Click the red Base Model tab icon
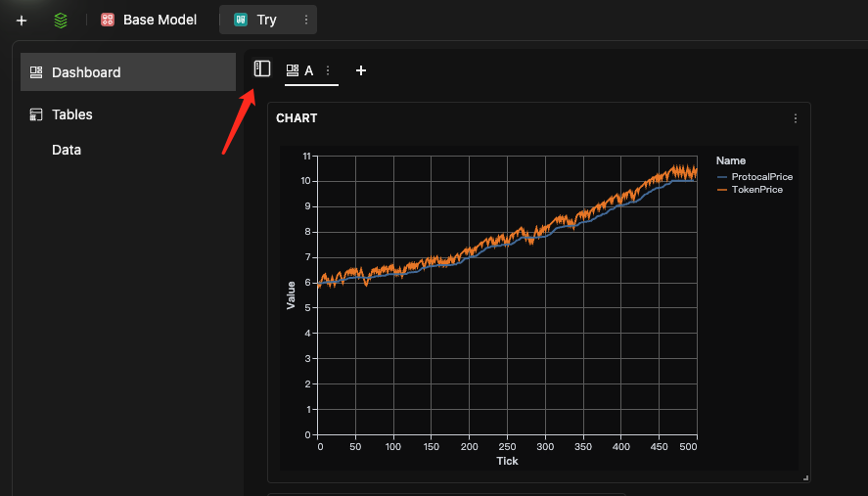This screenshot has height=496, width=868. 108,20
